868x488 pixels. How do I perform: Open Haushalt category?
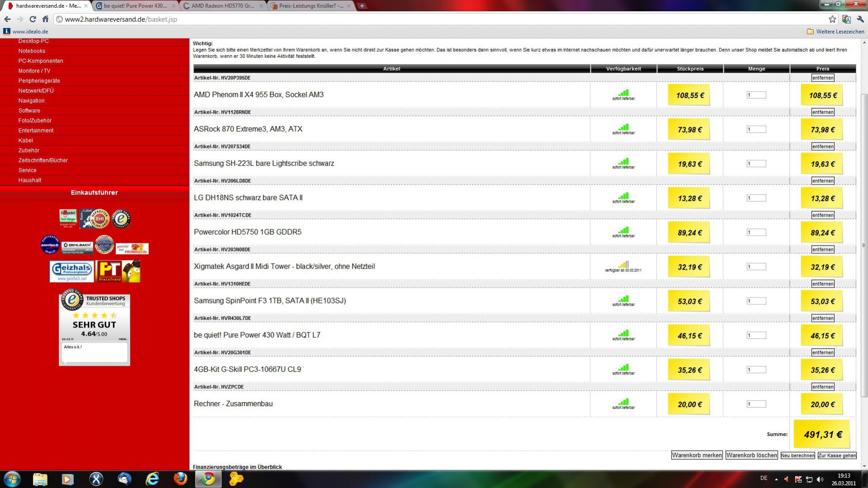coord(30,180)
